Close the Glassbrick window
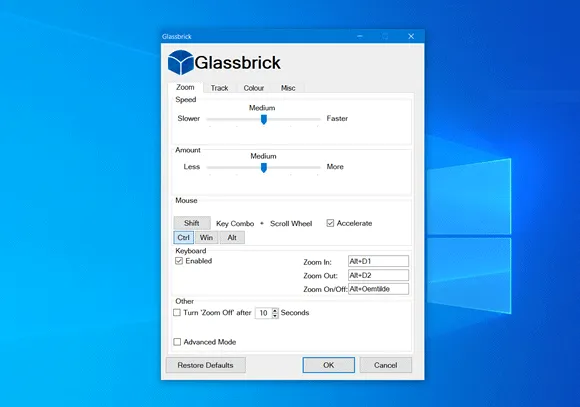 (x=411, y=36)
